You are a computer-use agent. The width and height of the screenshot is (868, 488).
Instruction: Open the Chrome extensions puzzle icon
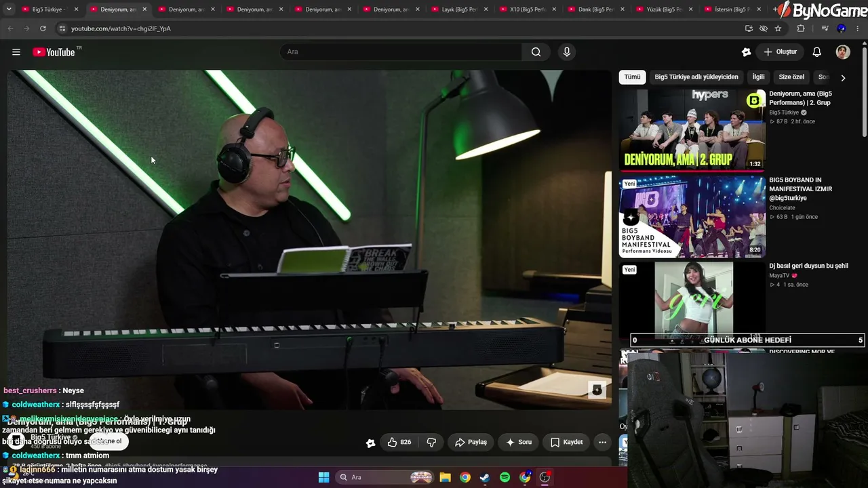(801, 28)
